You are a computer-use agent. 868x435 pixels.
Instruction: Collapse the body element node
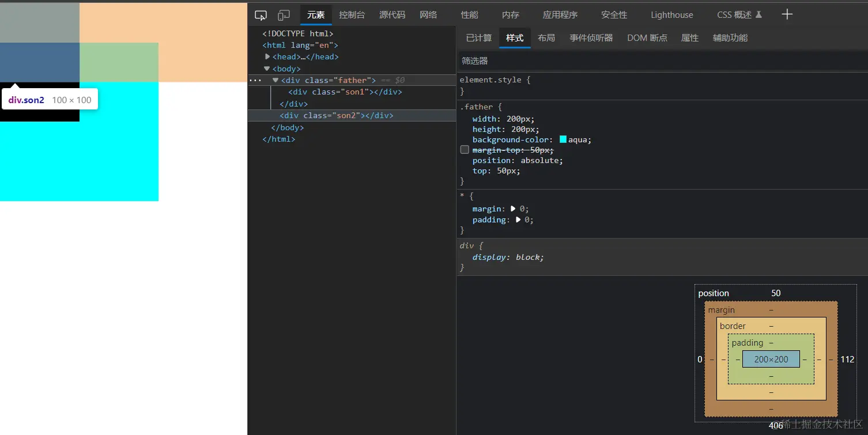[x=267, y=69]
